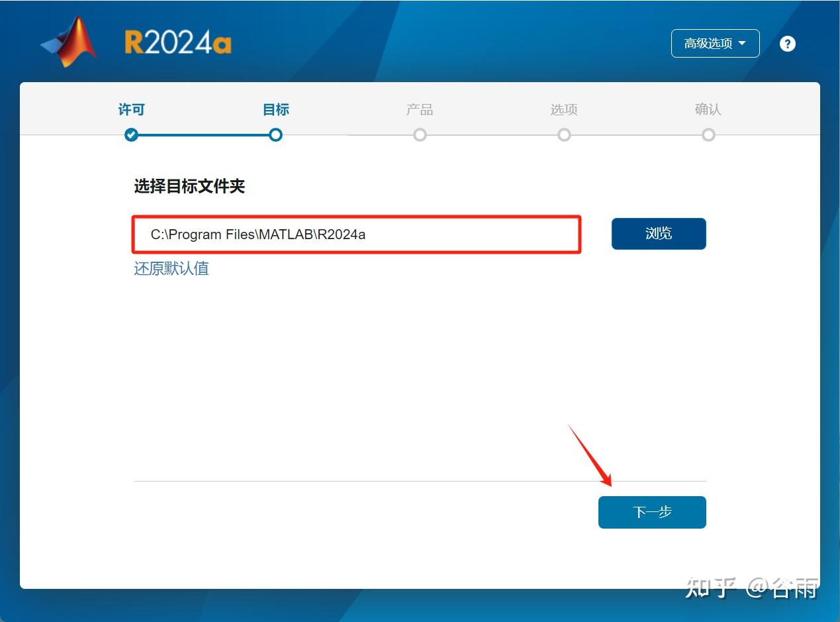Click the 确认 step circle indicator
The image size is (840, 622).
pos(708,134)
